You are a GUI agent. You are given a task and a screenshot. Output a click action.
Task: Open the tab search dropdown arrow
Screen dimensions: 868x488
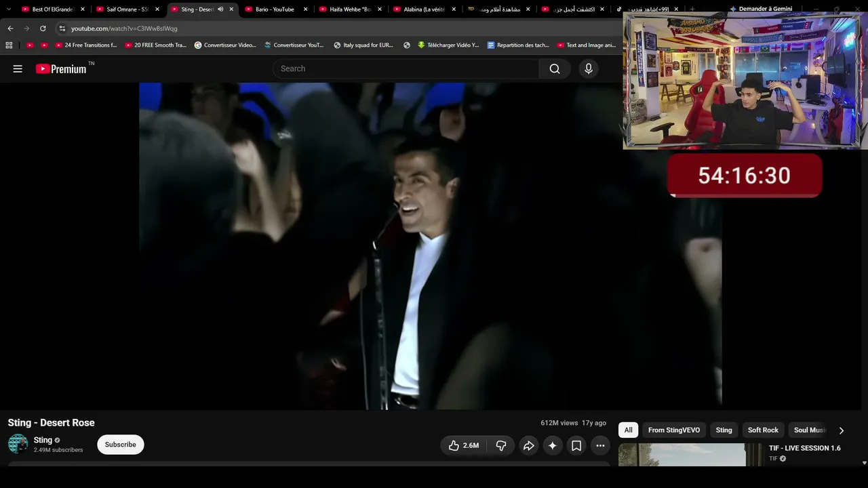(9, 9)
